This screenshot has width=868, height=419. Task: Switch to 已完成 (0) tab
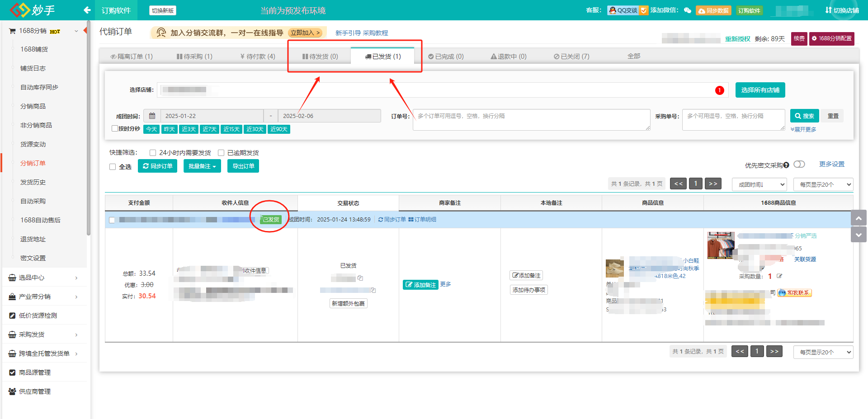[x=446, y=56]
